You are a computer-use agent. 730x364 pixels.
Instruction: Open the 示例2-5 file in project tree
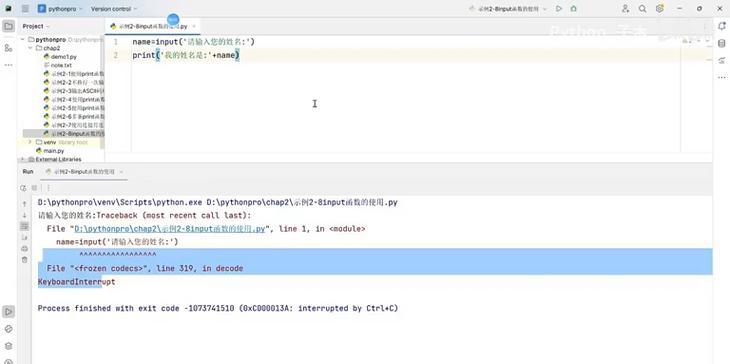click(x=74, y=108)
